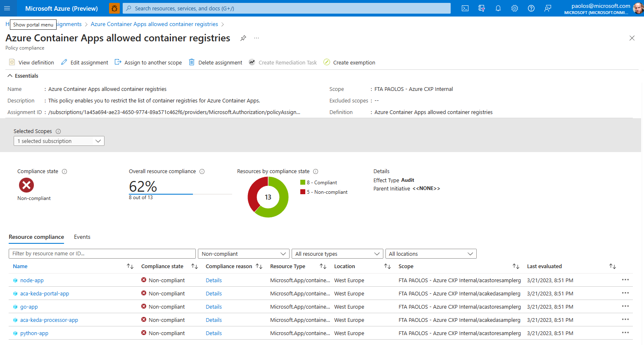Open portal settings gear

[x=515, y=8]
